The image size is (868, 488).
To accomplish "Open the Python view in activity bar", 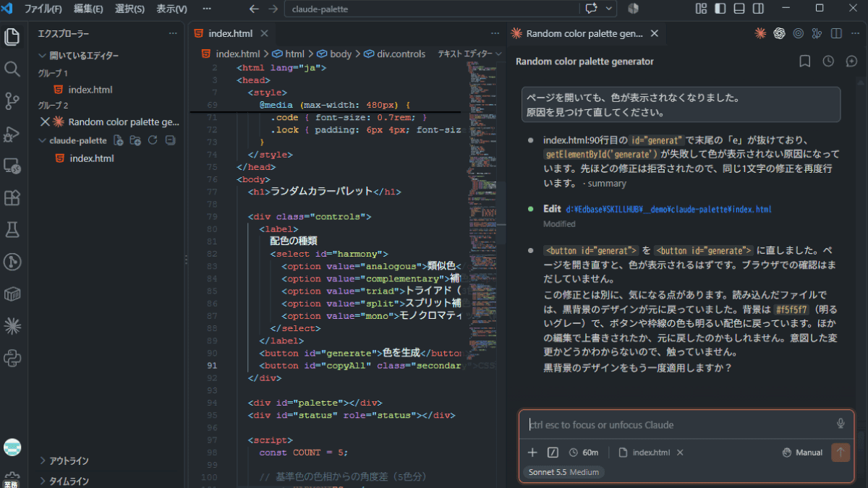I will pos(12,358).
